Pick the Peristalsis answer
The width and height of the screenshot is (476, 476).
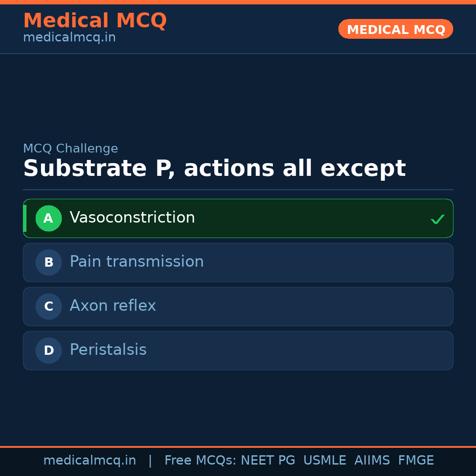pos(108,350)
